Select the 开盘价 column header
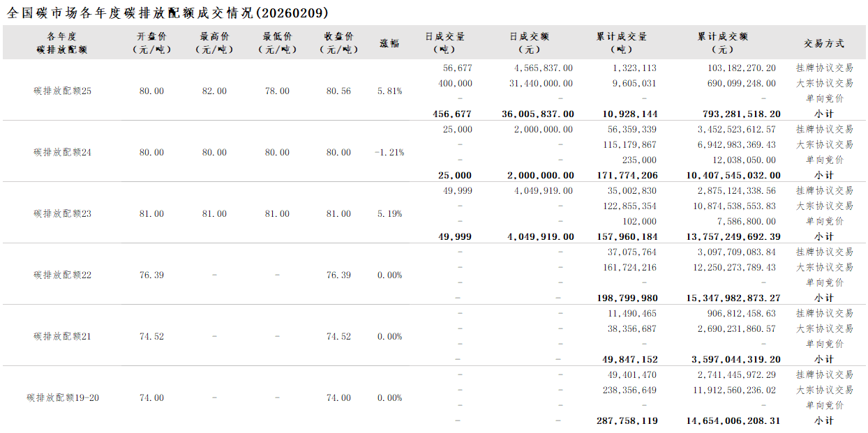Viewport: 868px width, 433px height. (x=151, y=43)
